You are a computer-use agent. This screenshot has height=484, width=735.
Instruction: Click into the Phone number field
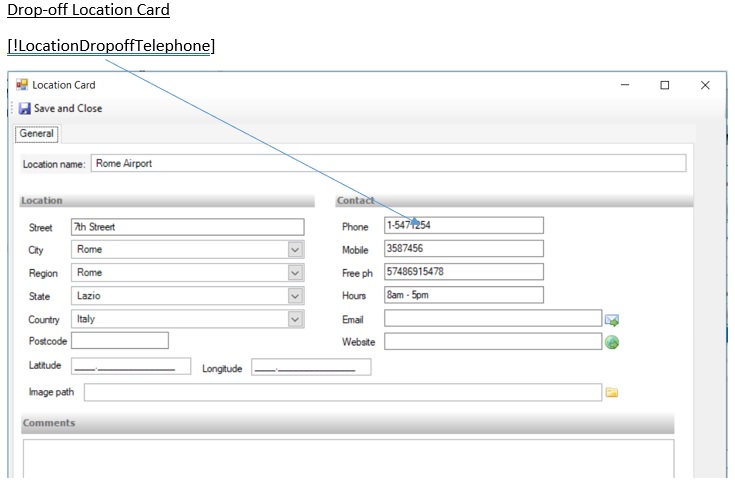click(463, 226)
